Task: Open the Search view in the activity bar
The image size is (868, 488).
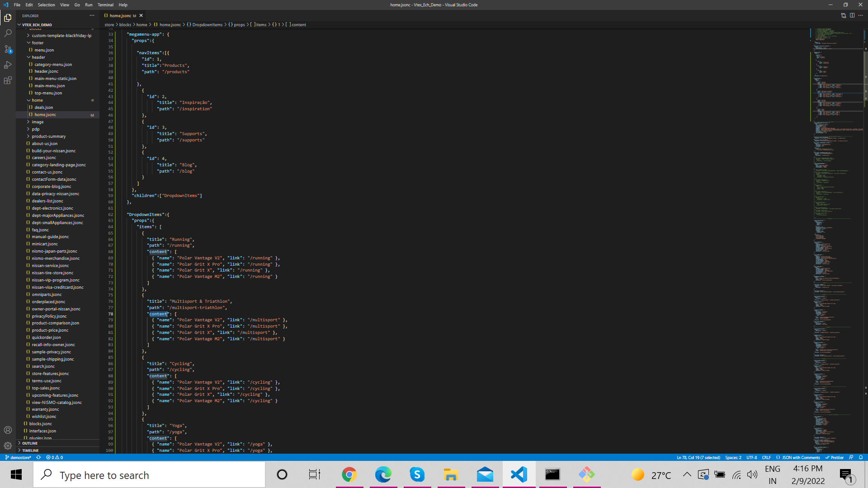Action: click(8, 33)
